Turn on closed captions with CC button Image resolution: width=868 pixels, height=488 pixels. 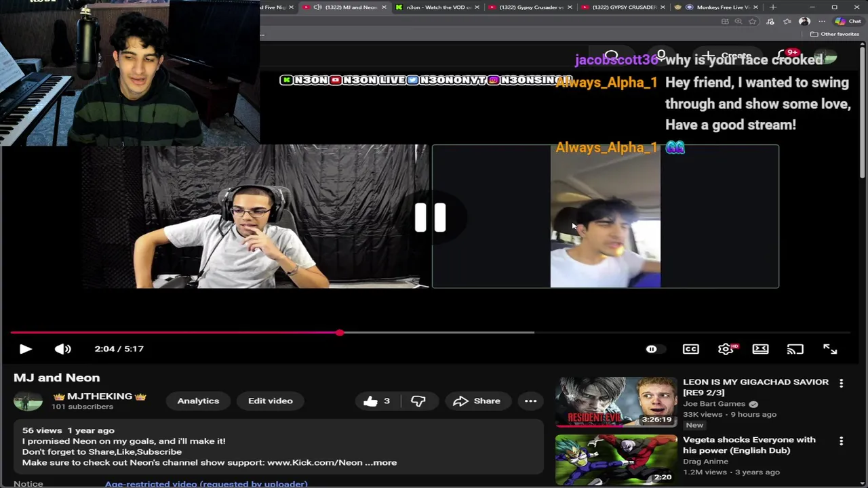coord(690,349)
